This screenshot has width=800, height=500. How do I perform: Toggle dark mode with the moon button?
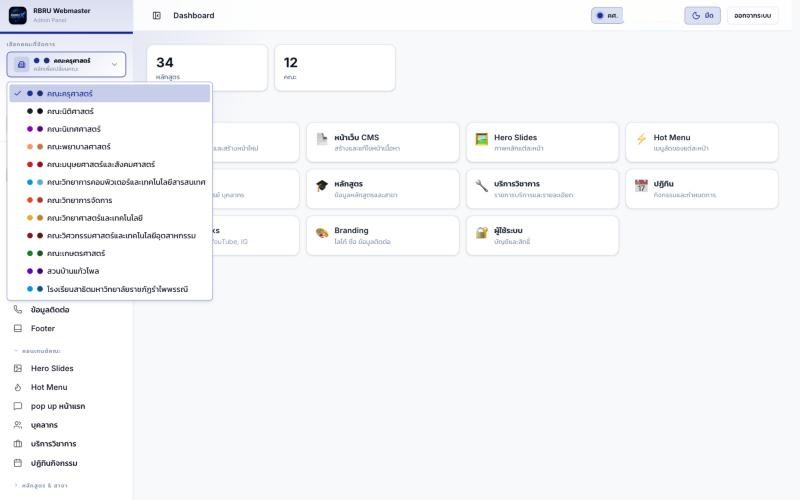(703, 16)
